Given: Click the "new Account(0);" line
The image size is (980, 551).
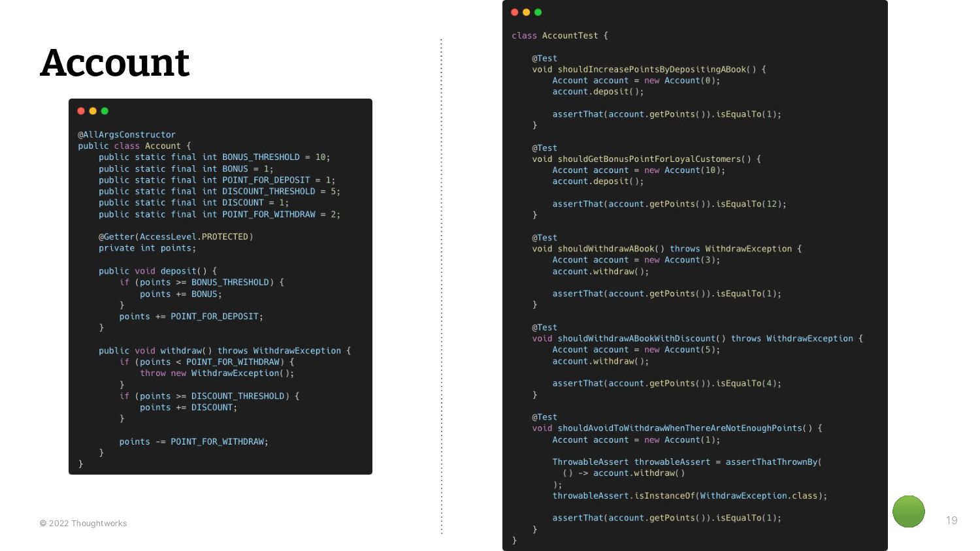Looking at the screenshot, I should click(636, 81).
